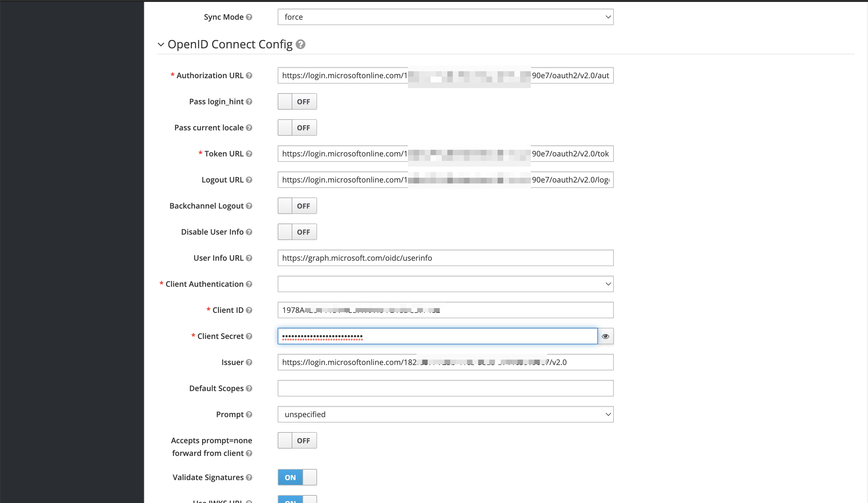Open the Prompt dropdown showing unspecified
The width and height of the screenshot is (868, 503).
coord(445,414)
